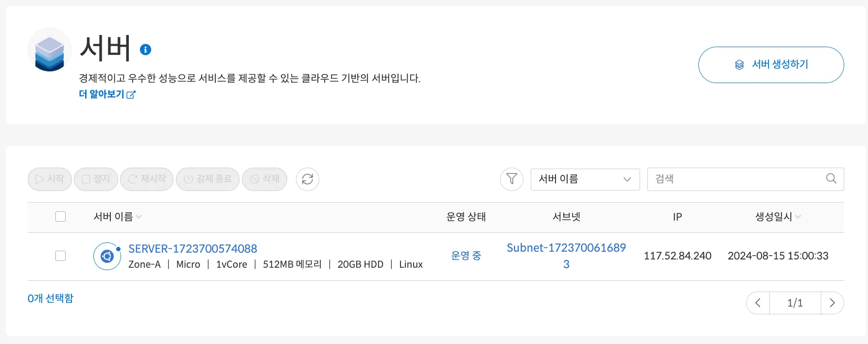Click the info icon beside 서버 title

click(145, 50)
